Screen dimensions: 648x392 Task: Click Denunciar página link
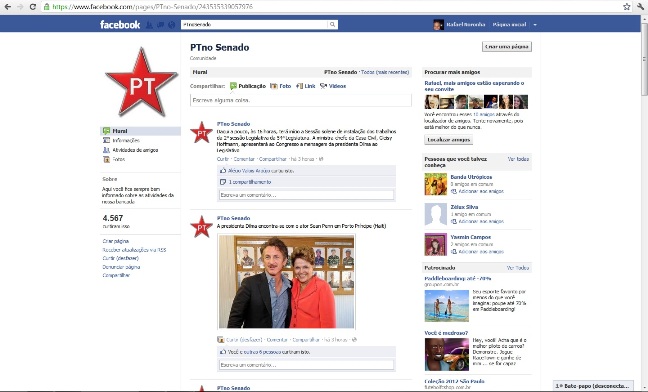coord(122,267)
